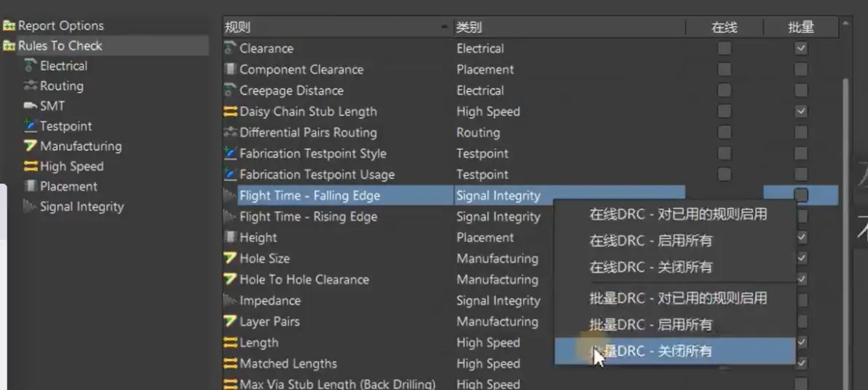Click the Manufacturing icon in left tree

[31, 146]
